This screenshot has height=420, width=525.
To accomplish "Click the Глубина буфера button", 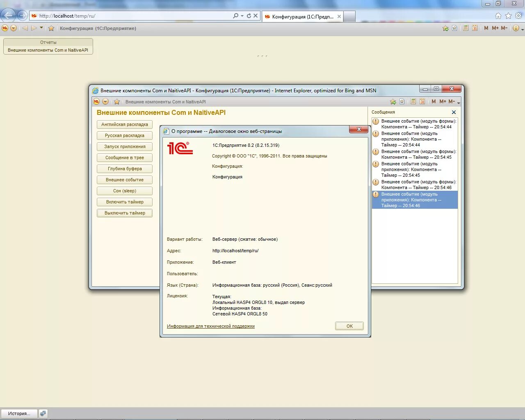I will coord(125,169).
